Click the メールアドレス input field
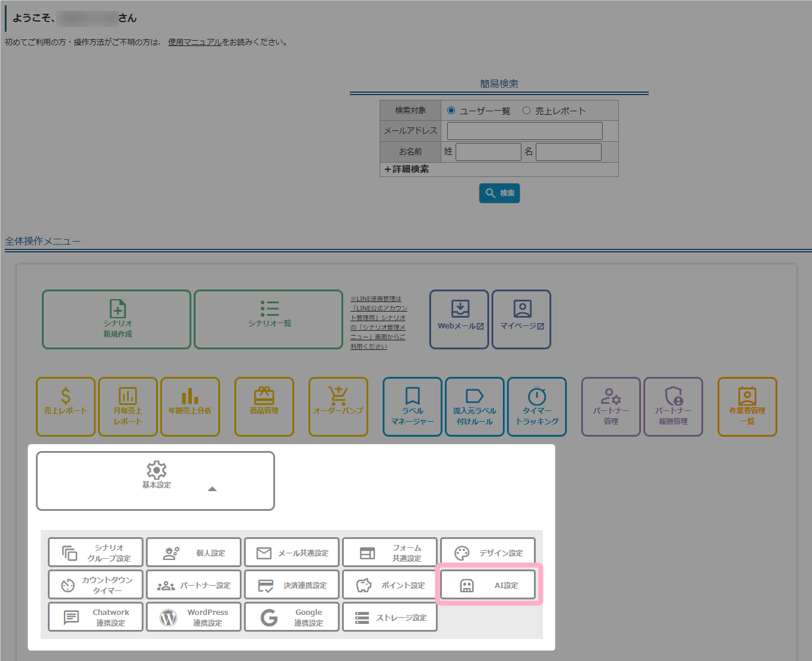812x661 pixels. click(524, 131)
